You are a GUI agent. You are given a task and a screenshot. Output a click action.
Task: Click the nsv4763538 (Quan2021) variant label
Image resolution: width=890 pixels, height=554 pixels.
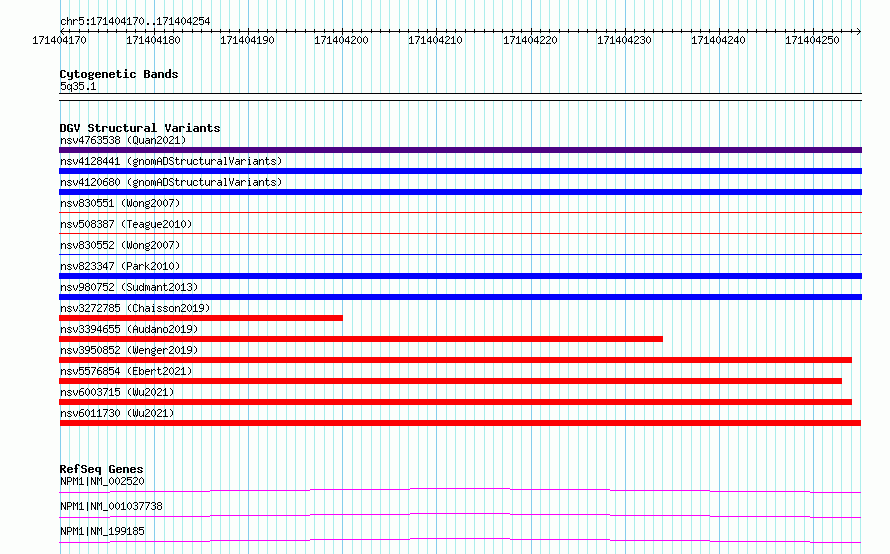click(123, 140)
